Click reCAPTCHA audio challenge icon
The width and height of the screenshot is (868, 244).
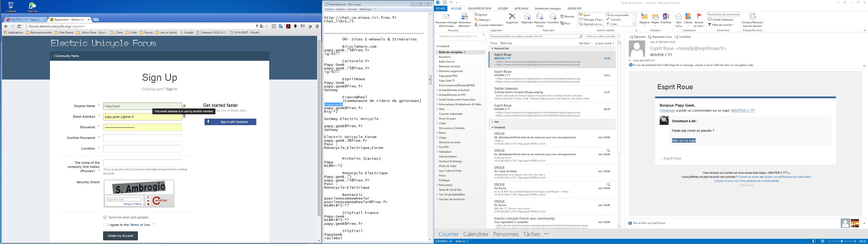pyautogui.click(x=148, y=201)
